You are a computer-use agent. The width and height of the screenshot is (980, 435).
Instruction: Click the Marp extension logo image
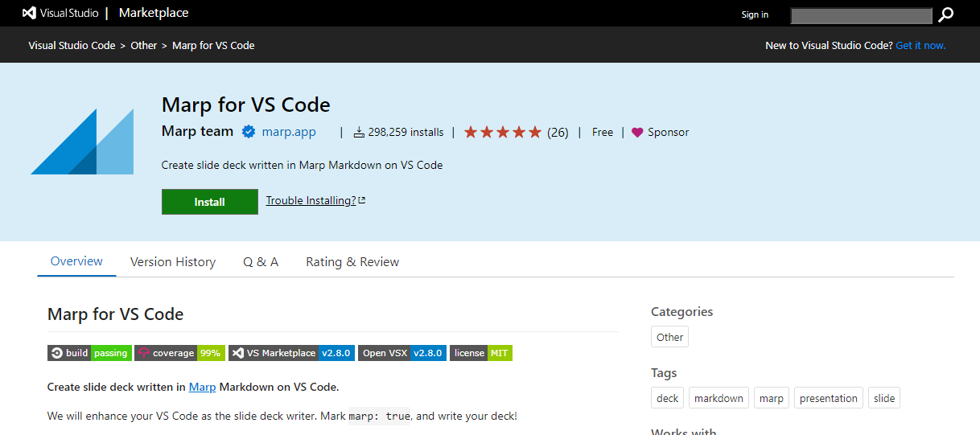pos(82,142)
